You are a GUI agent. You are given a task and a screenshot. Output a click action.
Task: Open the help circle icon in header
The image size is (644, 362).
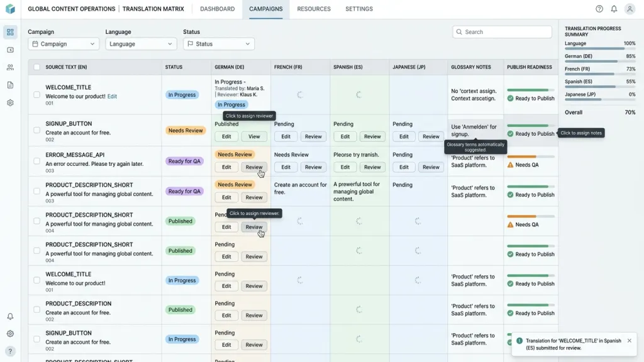click(x=599, y=9)
